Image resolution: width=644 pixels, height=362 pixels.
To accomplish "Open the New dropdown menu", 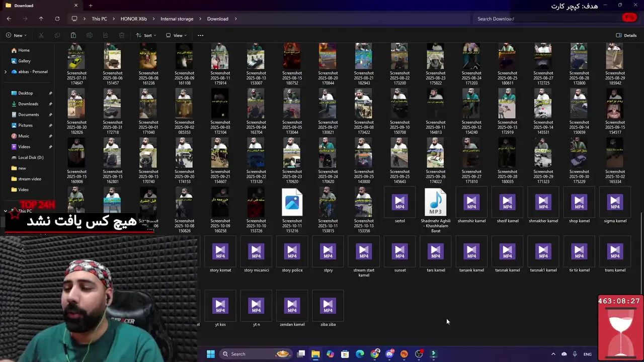I will point(16,35).
